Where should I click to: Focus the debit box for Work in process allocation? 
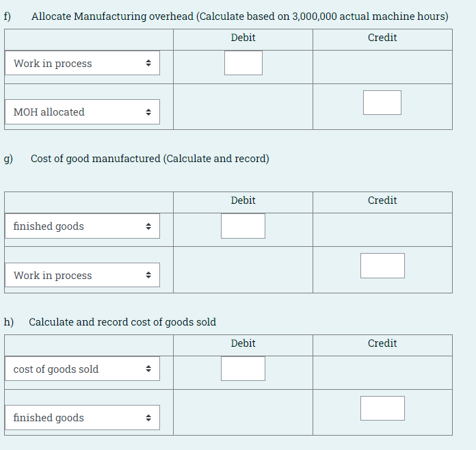tap(243, 63)
